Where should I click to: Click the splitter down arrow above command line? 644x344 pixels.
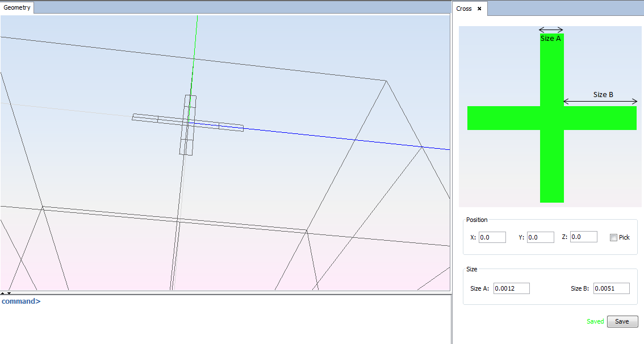point(9,293)
